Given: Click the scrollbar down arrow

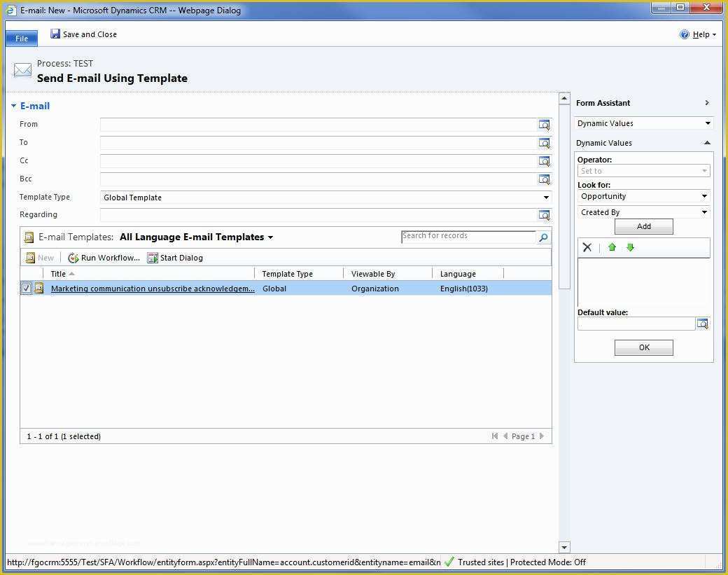Looking at the screenshot, I should tap(564, 547).
